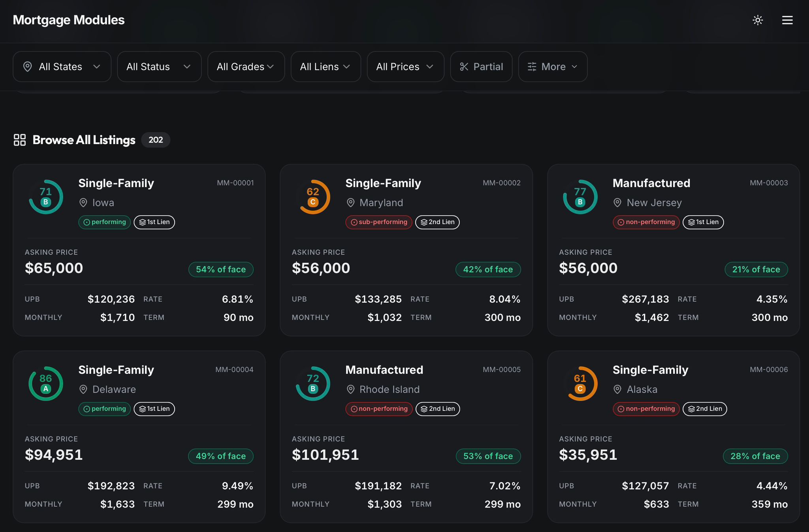Click the score 62 grade C ring

point(313,197)
